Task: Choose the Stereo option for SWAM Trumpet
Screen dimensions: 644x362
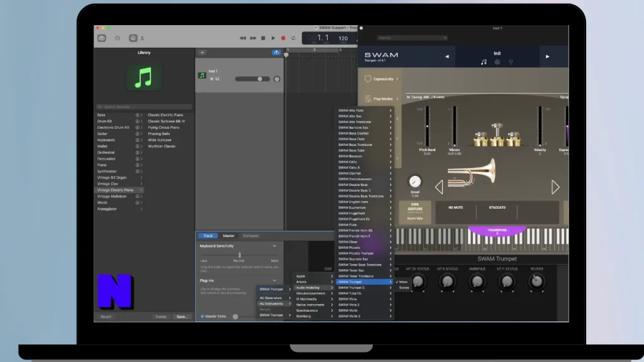Action: [404, 288]
